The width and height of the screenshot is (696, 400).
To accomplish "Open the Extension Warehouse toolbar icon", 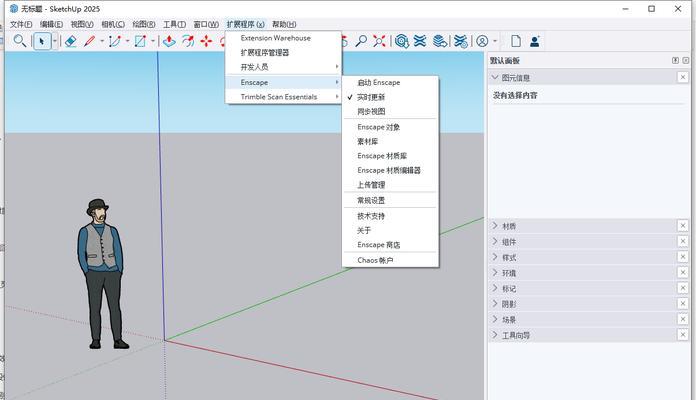I will 420,41.
